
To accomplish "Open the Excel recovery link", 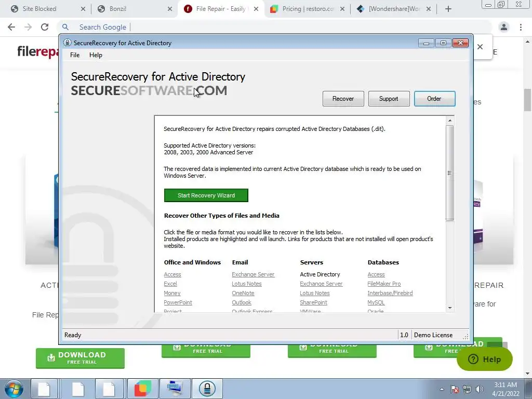I will (170, 284).
